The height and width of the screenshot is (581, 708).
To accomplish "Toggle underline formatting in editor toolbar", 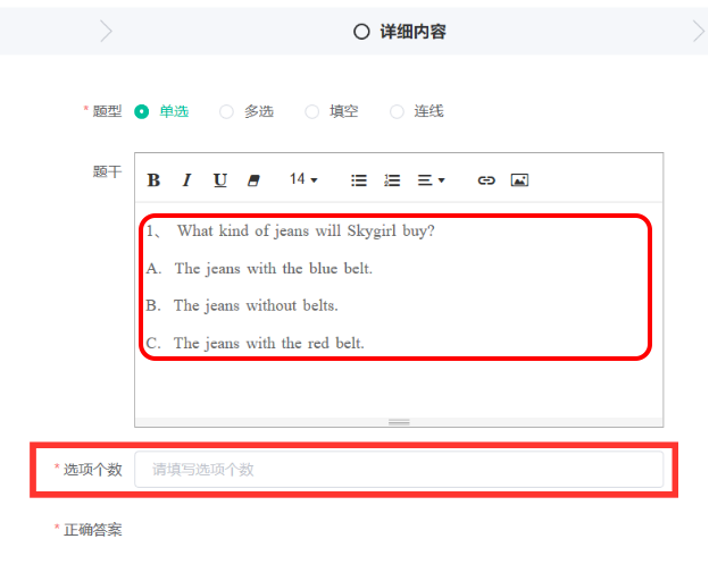I will [x=220, y=181].
